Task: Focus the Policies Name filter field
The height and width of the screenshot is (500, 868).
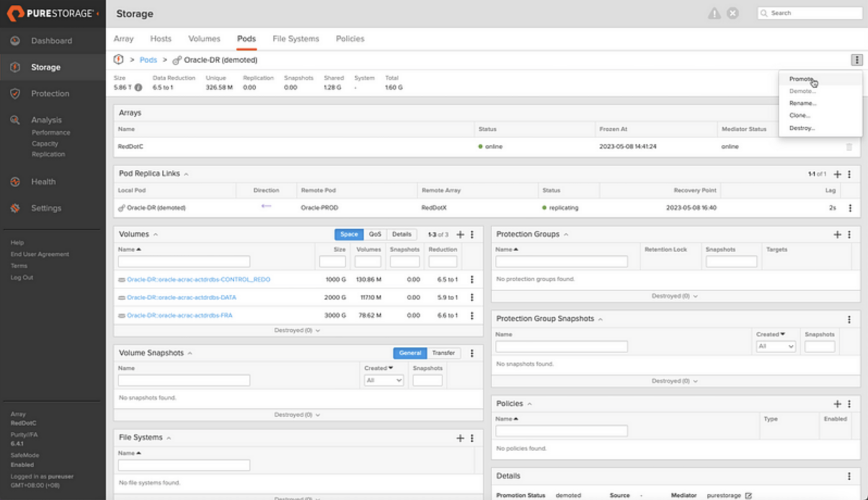Action: click(x=561, y=431)
